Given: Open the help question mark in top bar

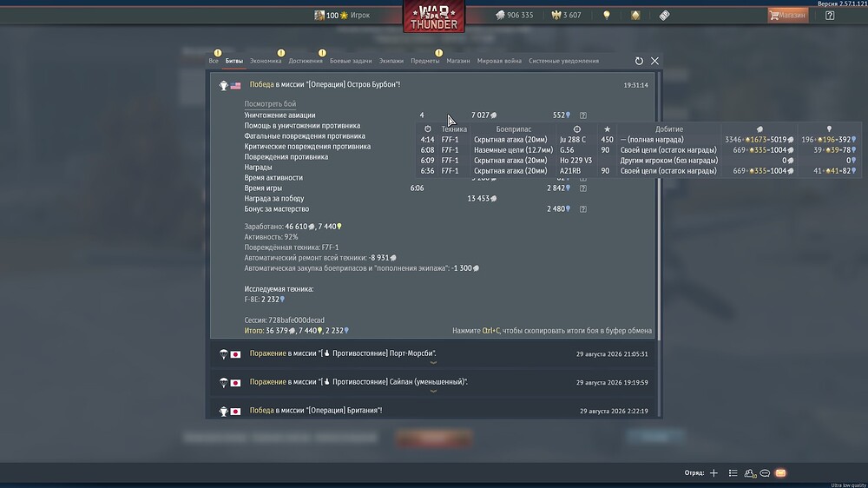Looking at the screenshot, I should (x=830, y=15).
